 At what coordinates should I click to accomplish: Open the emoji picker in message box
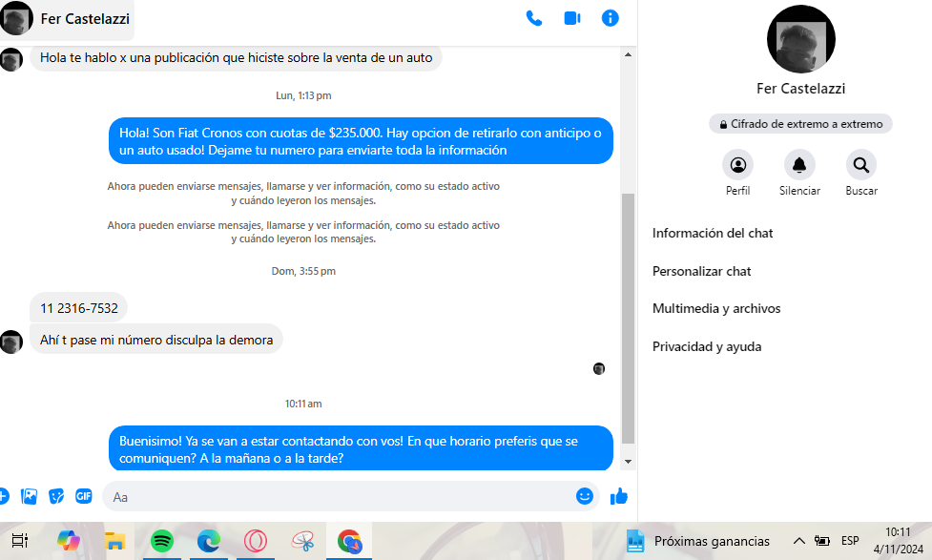(x=585, y=496)
